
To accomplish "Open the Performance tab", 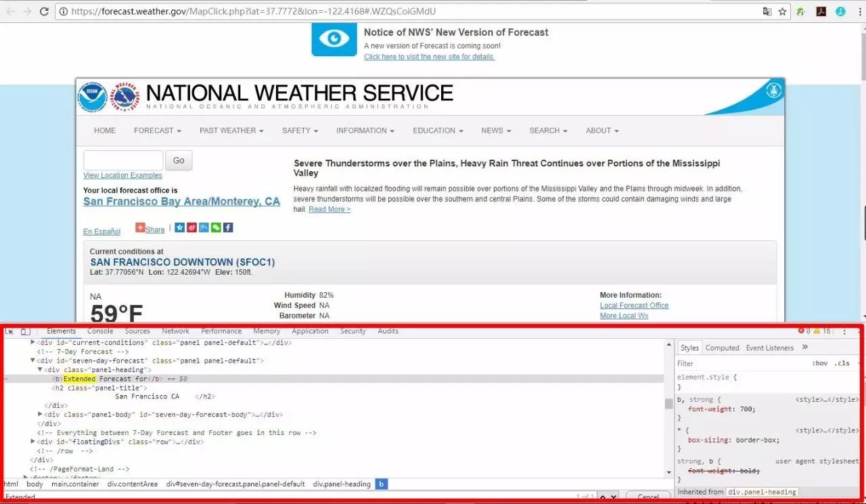I will pyautogui.click(x=221, y=331).
